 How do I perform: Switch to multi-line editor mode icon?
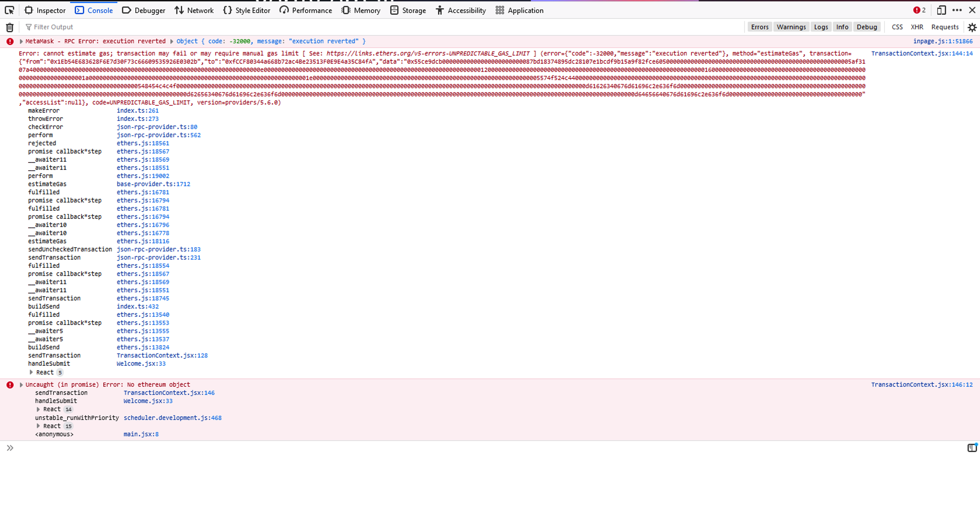[x=972, y=448]
